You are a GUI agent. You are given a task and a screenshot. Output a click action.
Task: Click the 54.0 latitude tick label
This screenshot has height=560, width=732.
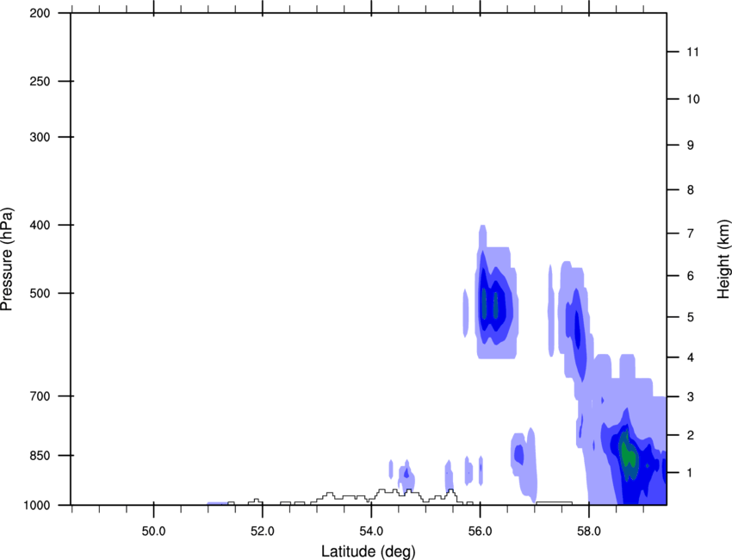point(372,531)
